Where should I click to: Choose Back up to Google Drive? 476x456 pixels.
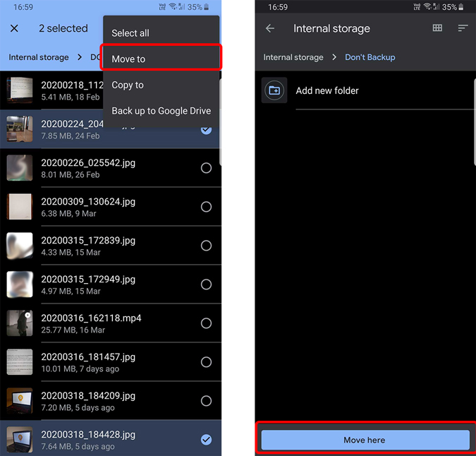[161, 111]
